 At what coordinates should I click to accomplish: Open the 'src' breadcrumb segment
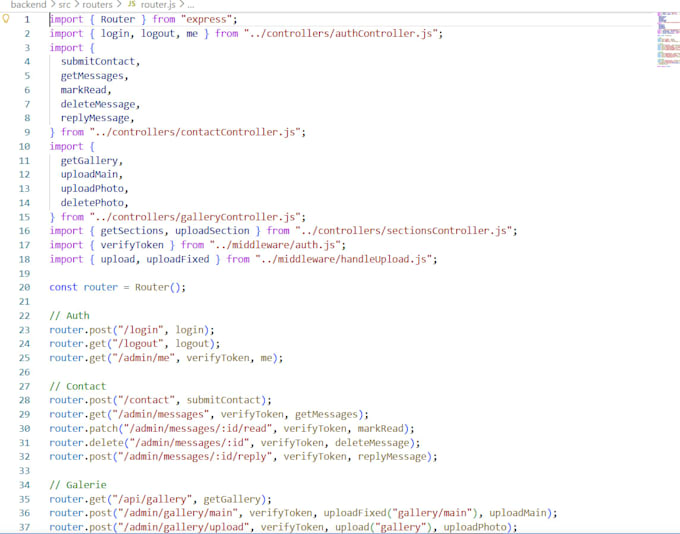point(64,5)
